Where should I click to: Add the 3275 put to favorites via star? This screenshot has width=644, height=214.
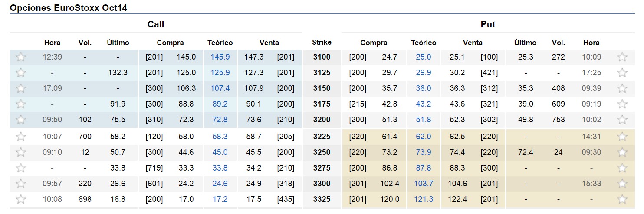[x=622, y=168]
